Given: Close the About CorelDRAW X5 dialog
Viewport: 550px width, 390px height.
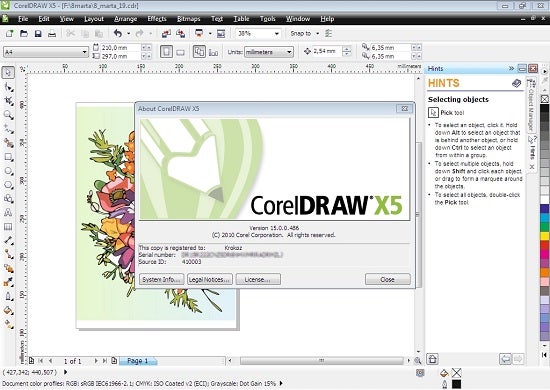Looking at the screenshot, I should click(388, 279).
